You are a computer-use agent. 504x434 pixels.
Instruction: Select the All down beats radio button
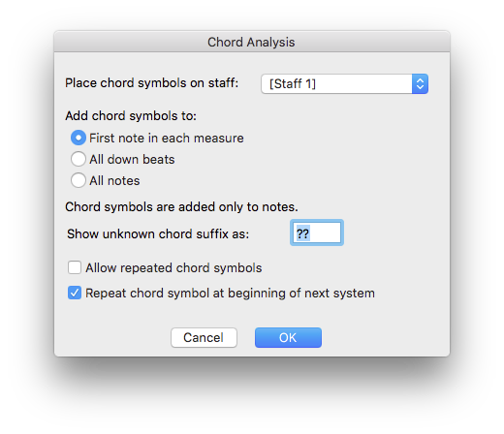click(x=79, y=159)
